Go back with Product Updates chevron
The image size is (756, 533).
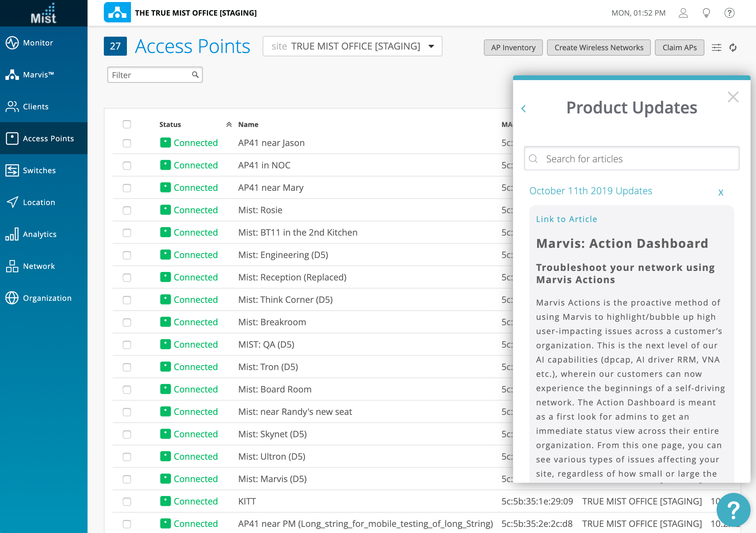524,109
